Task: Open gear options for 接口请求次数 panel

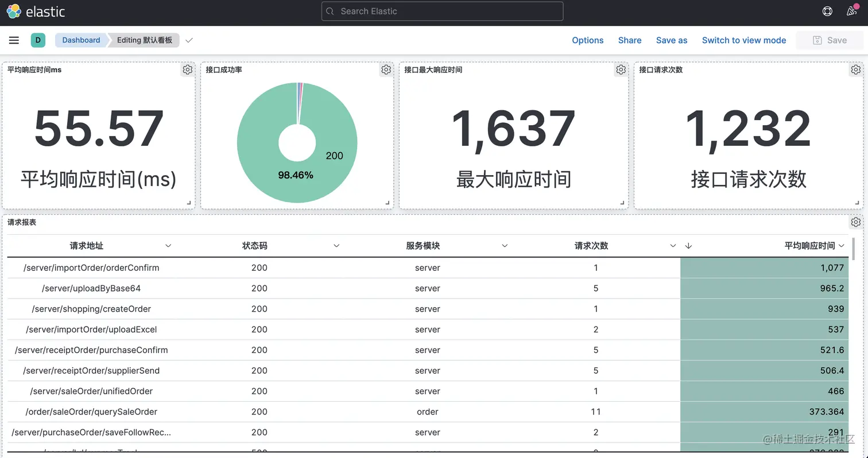Action: 855,69
